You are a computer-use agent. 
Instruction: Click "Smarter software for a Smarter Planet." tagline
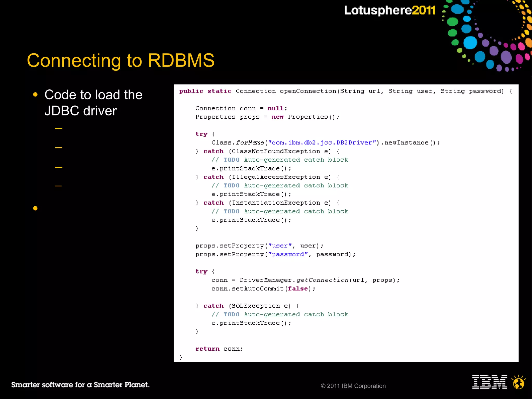pos(80,385)
